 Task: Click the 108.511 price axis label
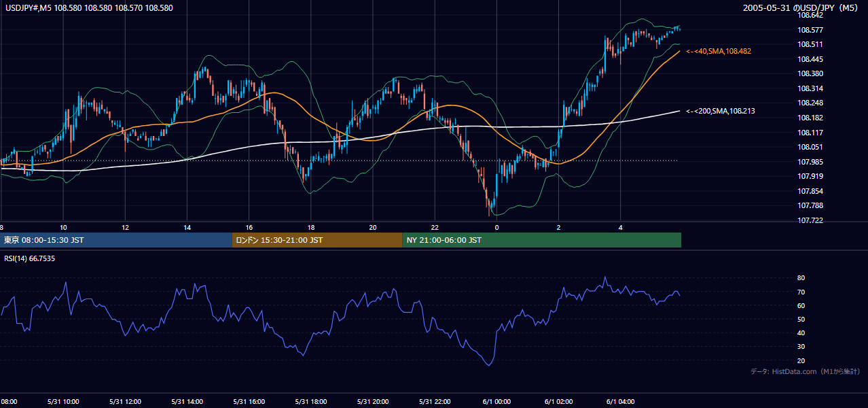click(x=810, y=44)
